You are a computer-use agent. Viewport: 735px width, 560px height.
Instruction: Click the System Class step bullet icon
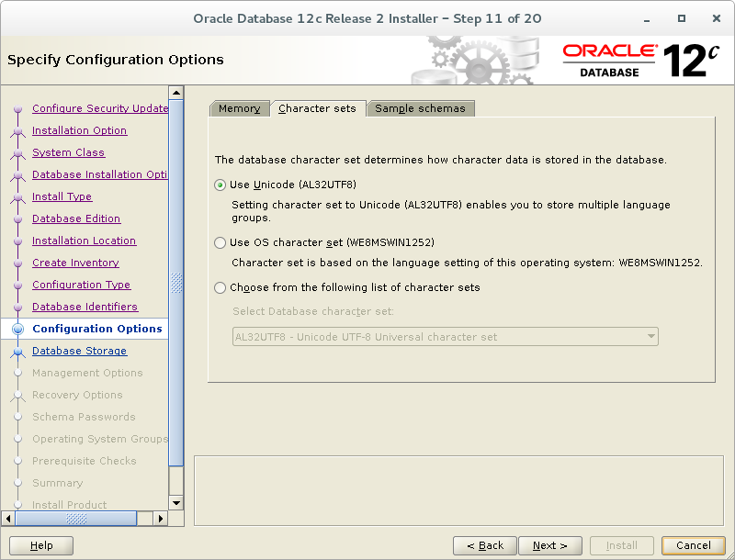(17, 153)
